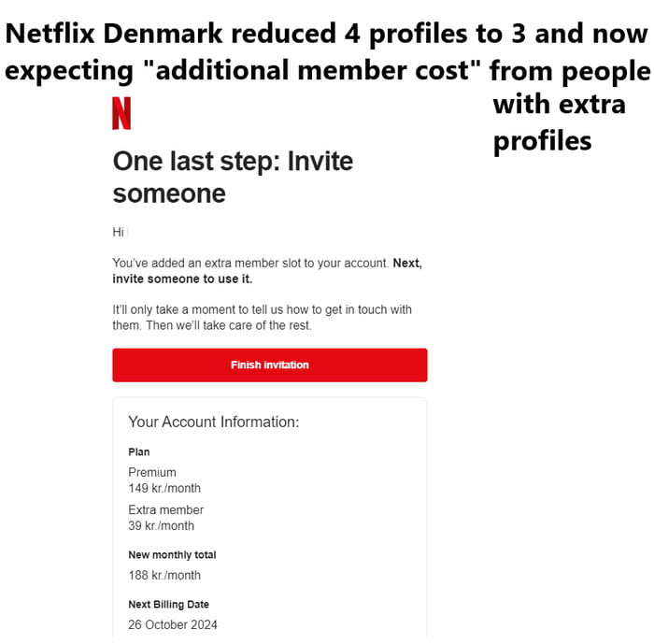Click the 'expecting additional member cost' caption line
The width and height of the screenshot is (654, 644).
[x=245, y=71]
